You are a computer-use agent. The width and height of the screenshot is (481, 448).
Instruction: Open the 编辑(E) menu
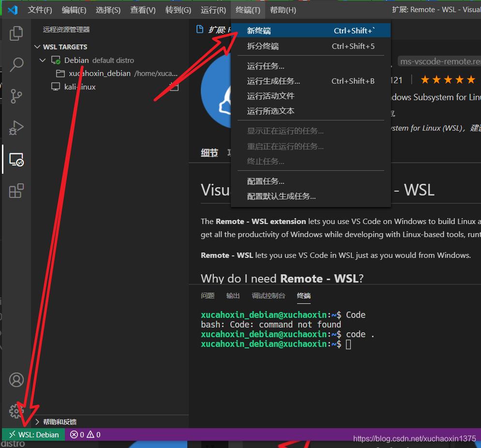(x=74, y=10)
